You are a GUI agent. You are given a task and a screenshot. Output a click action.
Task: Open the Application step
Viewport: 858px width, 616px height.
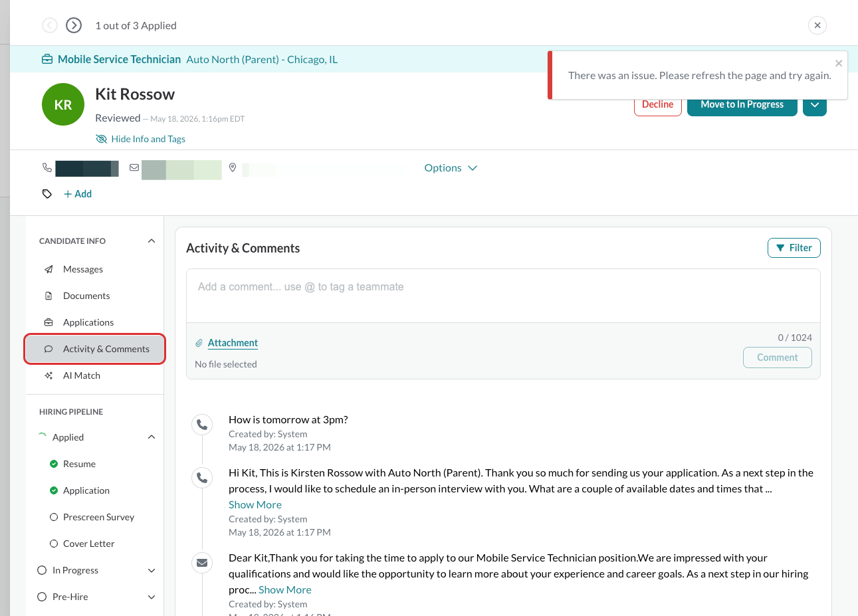[86, 490]
